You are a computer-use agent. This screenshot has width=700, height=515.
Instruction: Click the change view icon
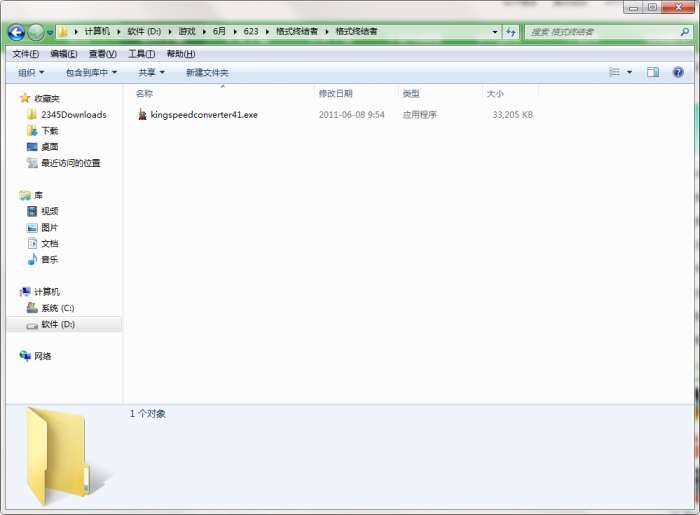(614, 72)
